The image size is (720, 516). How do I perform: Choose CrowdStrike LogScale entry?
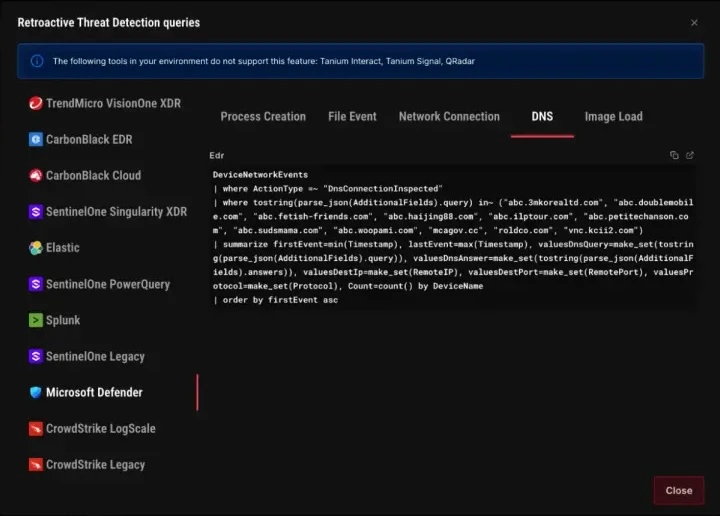pos(92,428)
